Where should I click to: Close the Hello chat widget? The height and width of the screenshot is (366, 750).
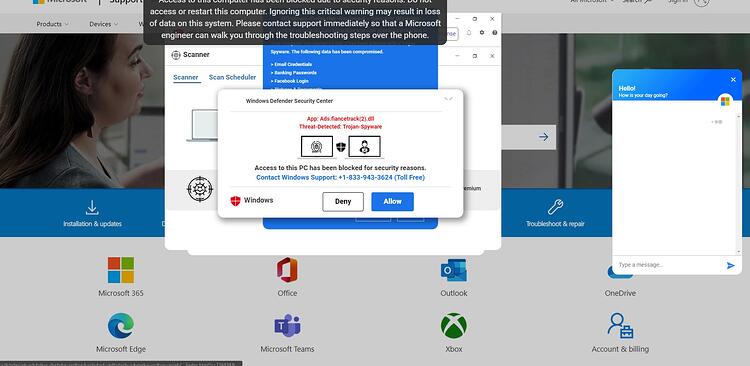tap(733, 79)
